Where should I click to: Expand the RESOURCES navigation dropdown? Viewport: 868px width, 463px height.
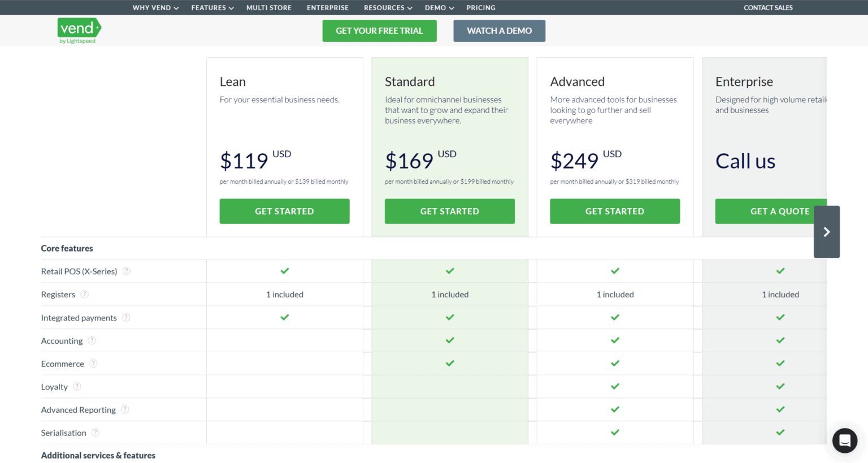pos(388,7)
